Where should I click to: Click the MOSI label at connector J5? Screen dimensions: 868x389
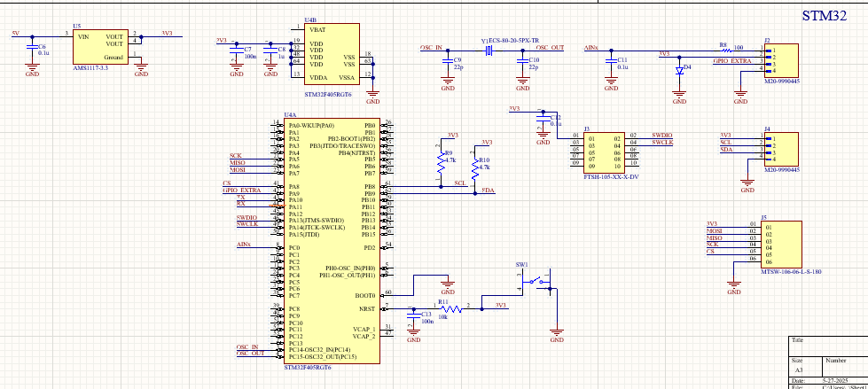(715, 230)
